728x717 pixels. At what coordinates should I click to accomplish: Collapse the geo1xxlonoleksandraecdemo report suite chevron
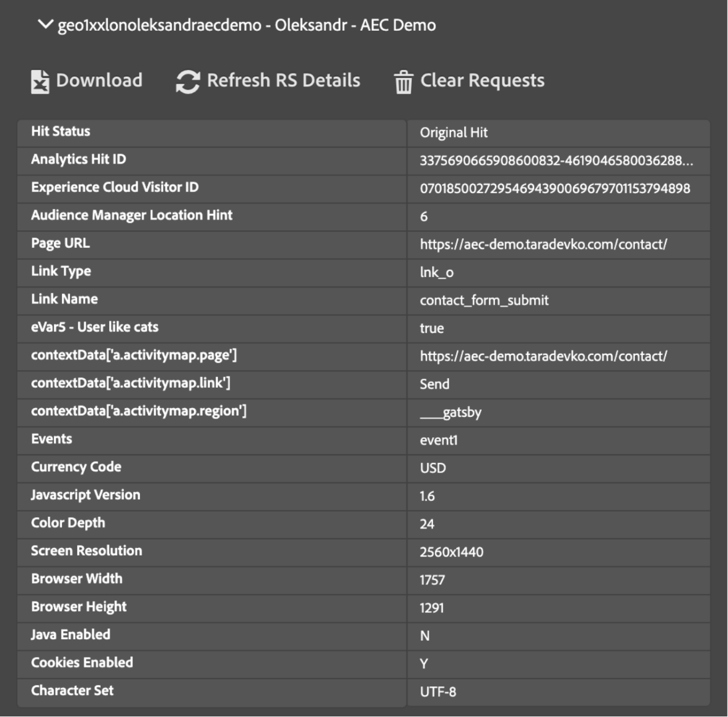[x=45, y=24]
